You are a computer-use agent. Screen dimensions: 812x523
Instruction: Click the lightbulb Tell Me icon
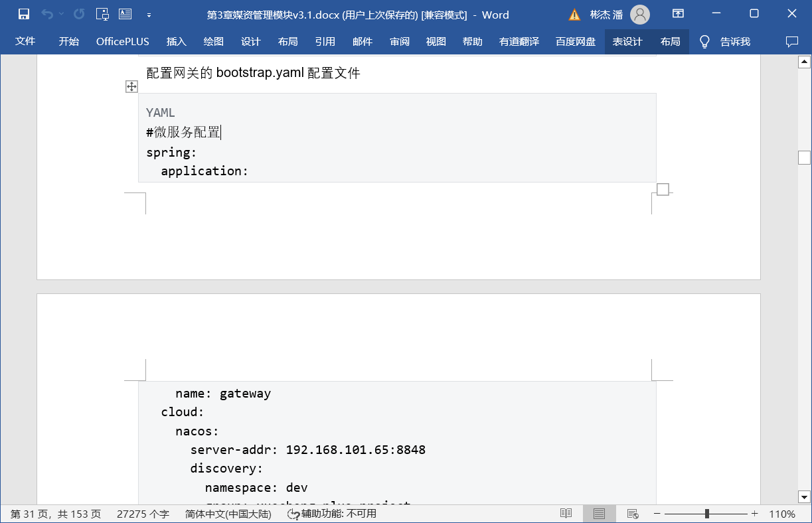[705, 42]
